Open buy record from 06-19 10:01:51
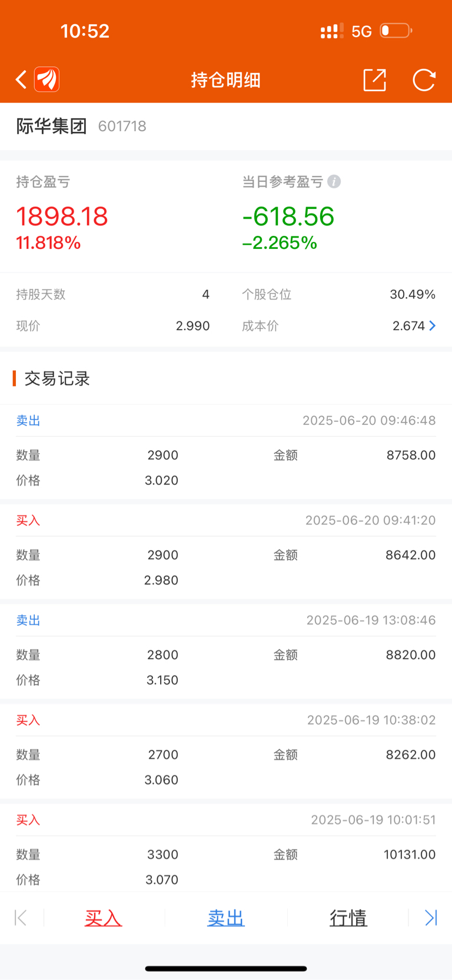This screenshot has height=980, width=452. [226, 848]
